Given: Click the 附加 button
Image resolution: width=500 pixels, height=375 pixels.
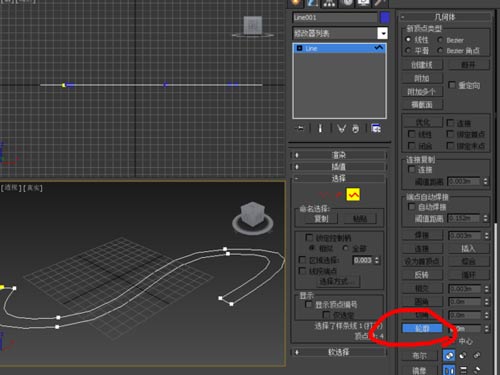Looking at the screenshot, I should [422, 78].
